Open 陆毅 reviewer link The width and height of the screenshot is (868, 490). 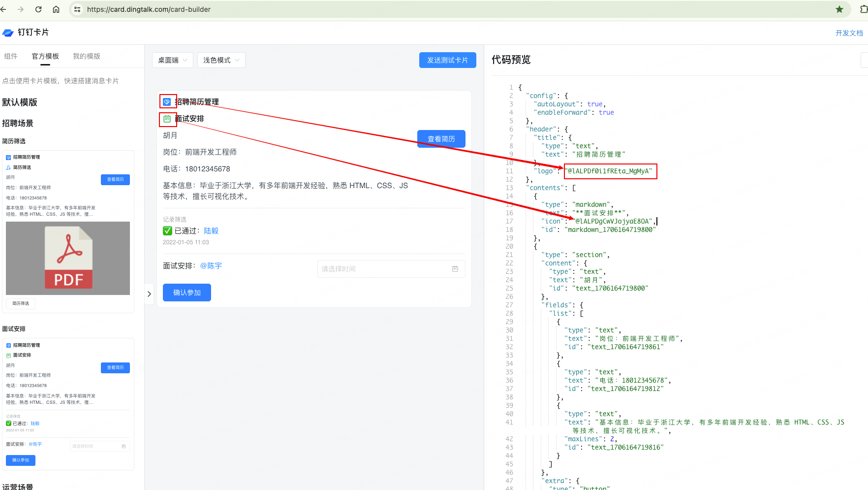(211, 230)
